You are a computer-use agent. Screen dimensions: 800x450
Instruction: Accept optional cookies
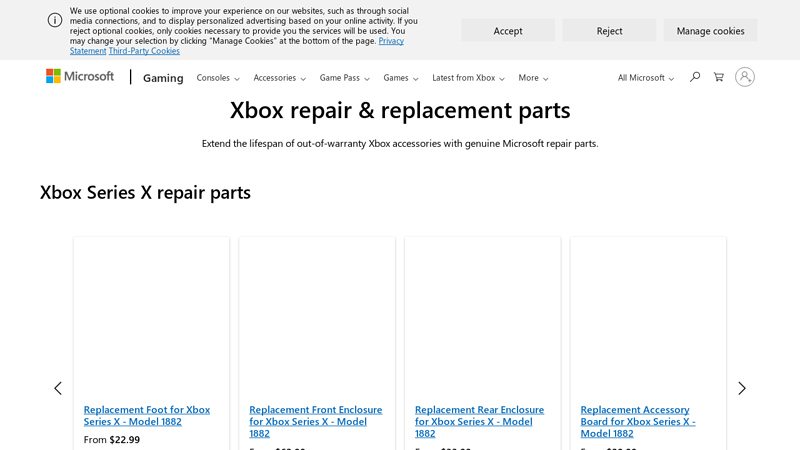point(508,31)
